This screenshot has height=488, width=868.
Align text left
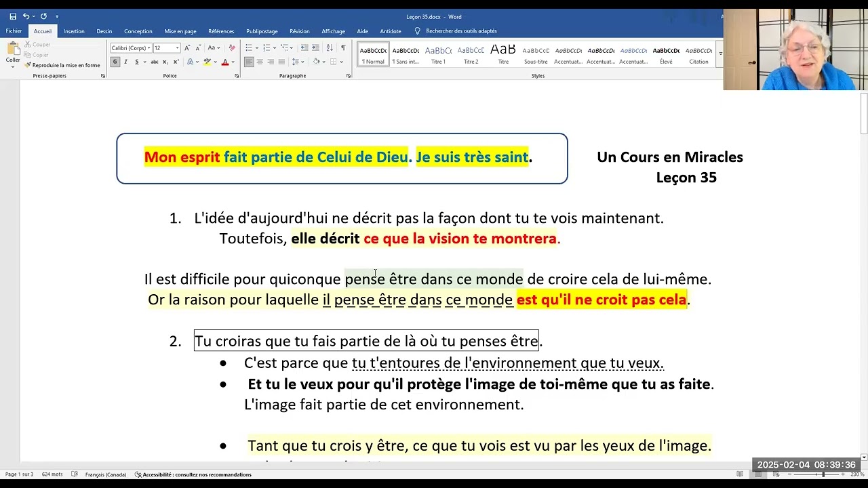click(250, 62)
